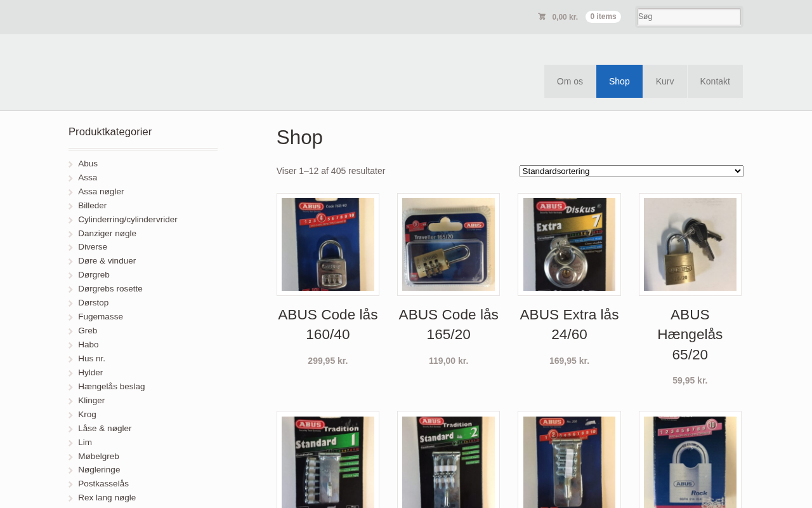This screenshot has height=508, width=812.
Task: View the Fugemasse category
Action: pos(101,317)
